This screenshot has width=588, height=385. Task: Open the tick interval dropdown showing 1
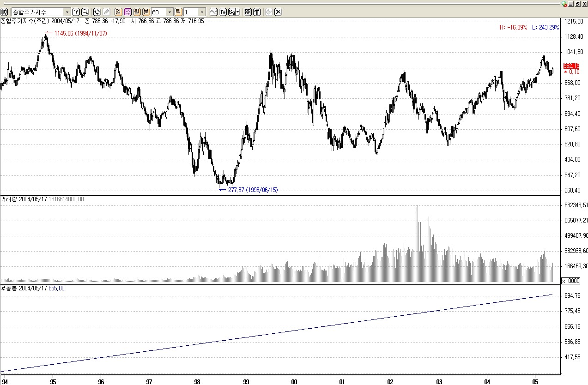pos(202,12)
